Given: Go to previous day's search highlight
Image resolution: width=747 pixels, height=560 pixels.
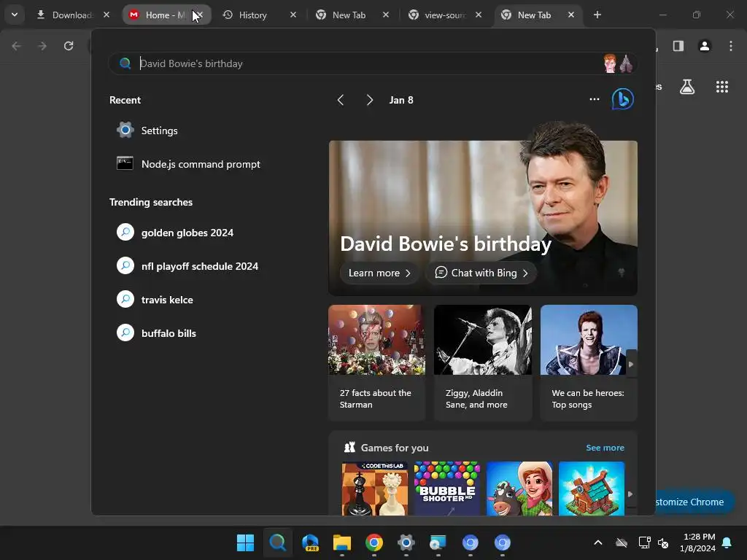Looking at the screenshot, I should tap(340, 100).
